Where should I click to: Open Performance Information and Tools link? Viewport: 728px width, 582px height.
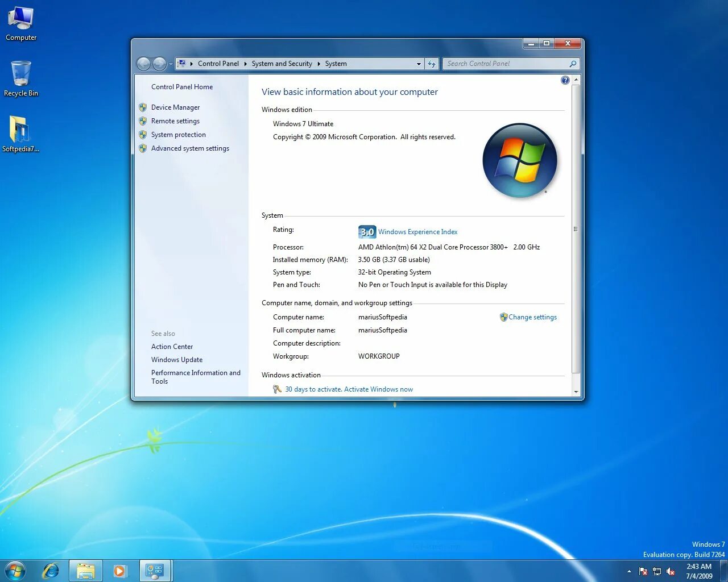196,377
